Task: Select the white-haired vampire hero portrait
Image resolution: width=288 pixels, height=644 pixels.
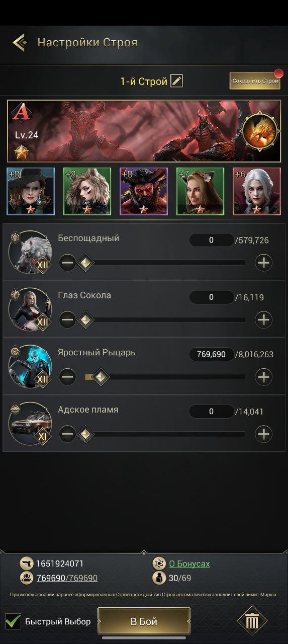Action: click(257, 192)
